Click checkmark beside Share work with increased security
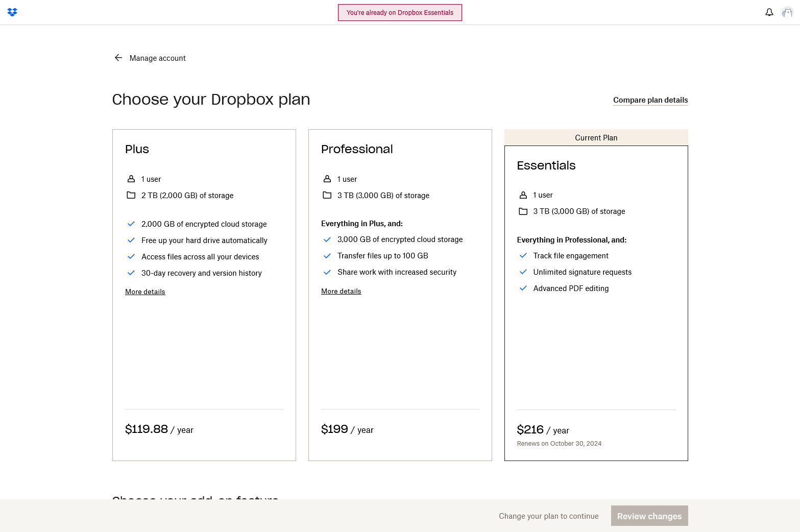 pos(327,272)
